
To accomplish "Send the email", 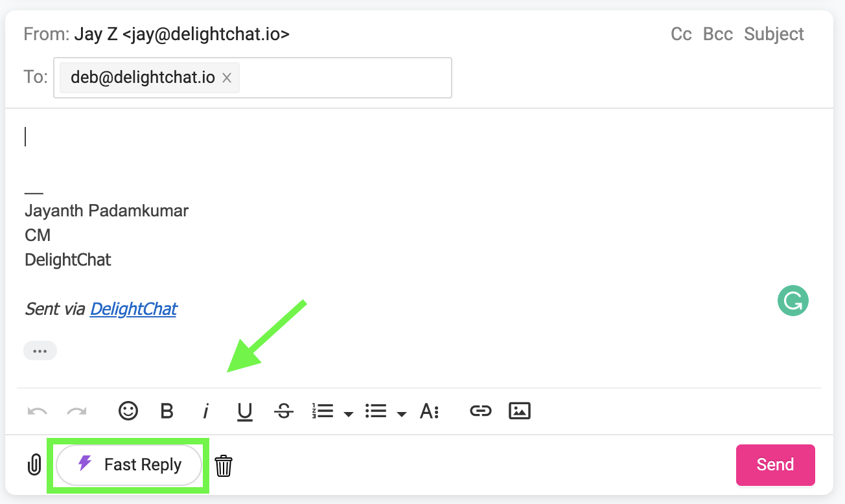I will [775, 464].
